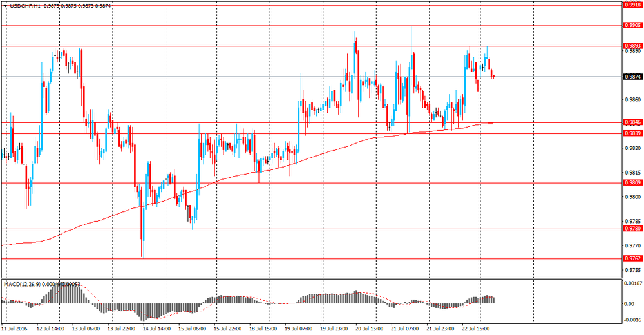
Task: Select the 0.9762 red price label
Action: click(x=632, y=258)
